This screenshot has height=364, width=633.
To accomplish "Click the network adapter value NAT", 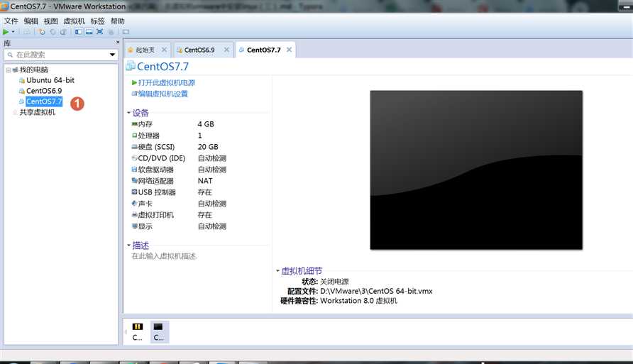I will (x=205, y=181).
